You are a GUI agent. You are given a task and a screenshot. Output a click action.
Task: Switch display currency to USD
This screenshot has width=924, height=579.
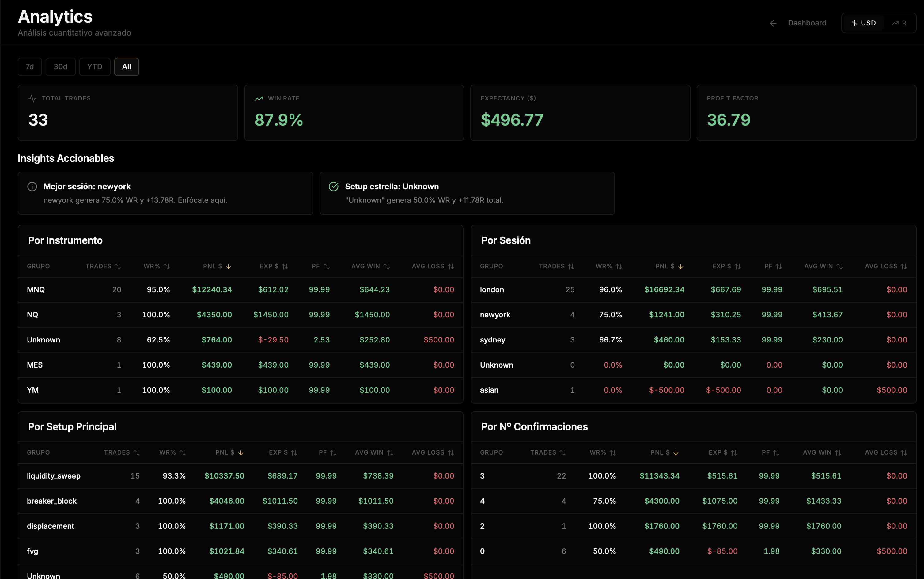click(x=864, y=23)
